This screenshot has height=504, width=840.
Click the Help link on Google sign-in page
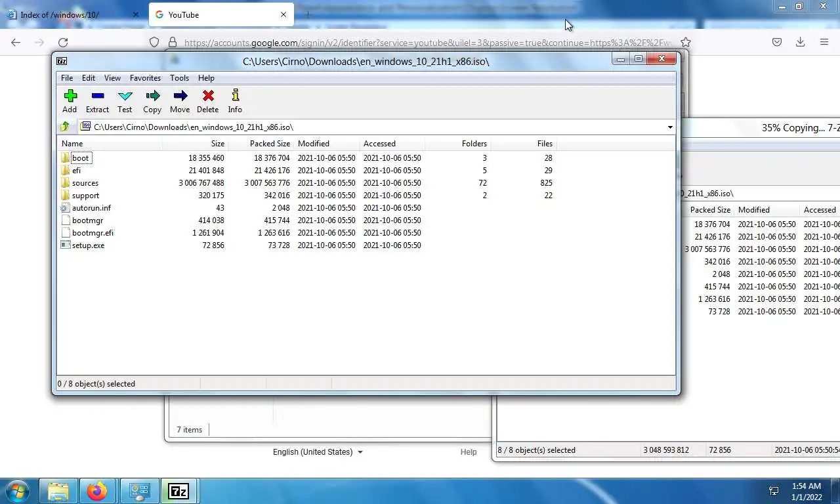[469, 451]
